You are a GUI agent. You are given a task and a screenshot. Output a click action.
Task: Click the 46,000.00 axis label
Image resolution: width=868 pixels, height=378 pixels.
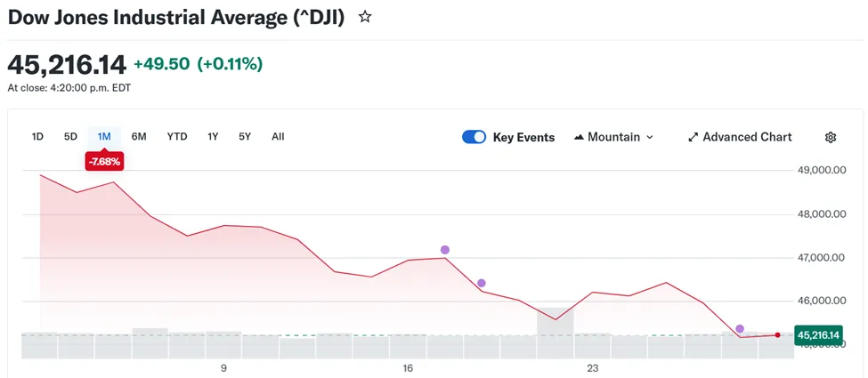pyautogui.click(x=821, y=302)
